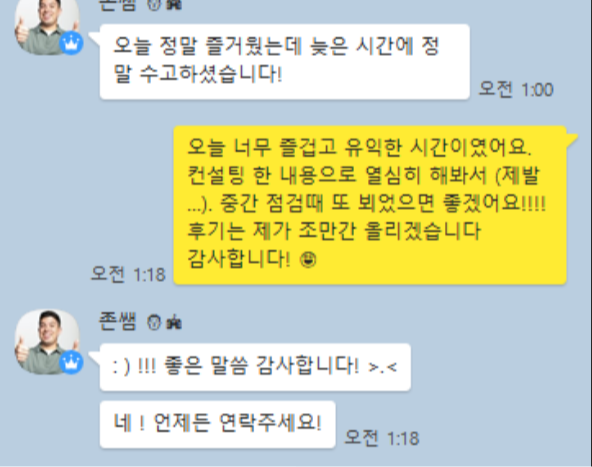Click the tail of the yellow message bubble
The image size is (592, 467).
(x=572, y=138)
